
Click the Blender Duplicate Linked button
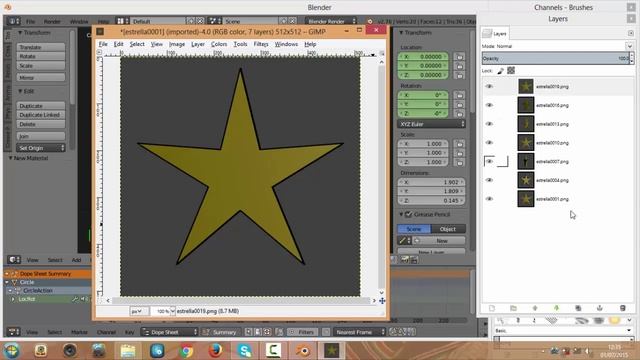click(x=40, y=115)
